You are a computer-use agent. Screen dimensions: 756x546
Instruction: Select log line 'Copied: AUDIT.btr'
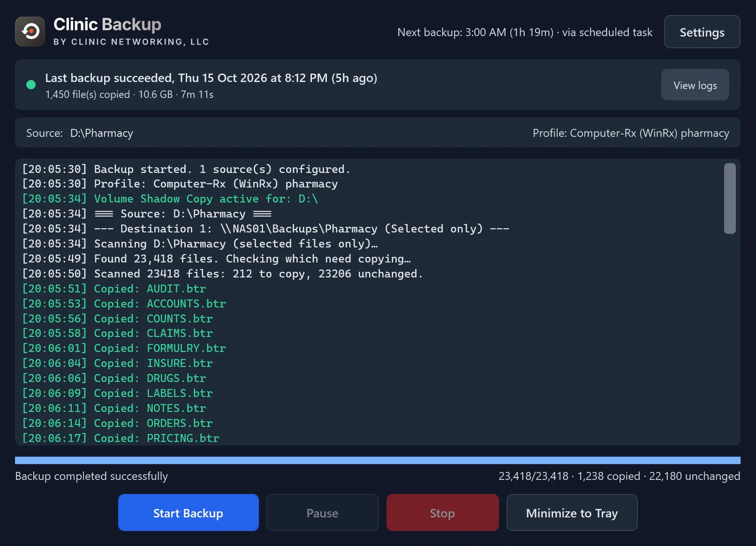click(114, 289)
